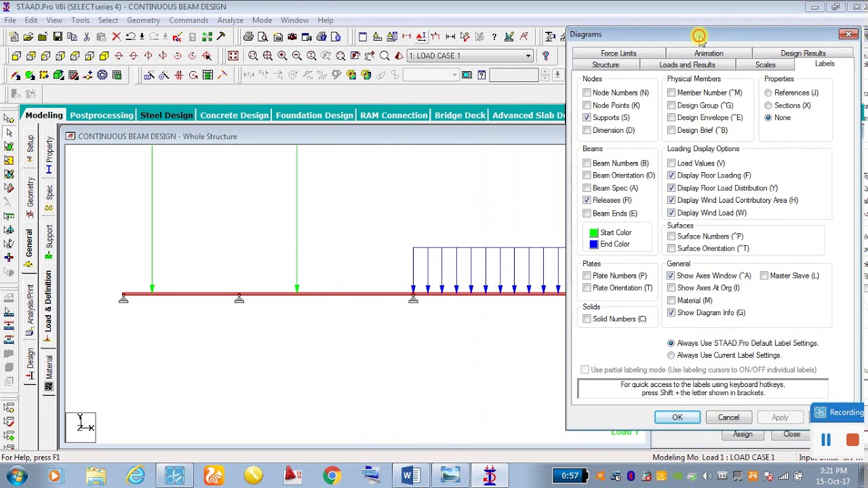Click the Print Preview icon
The width and height of the screenshot is (868, 488).
262,37
